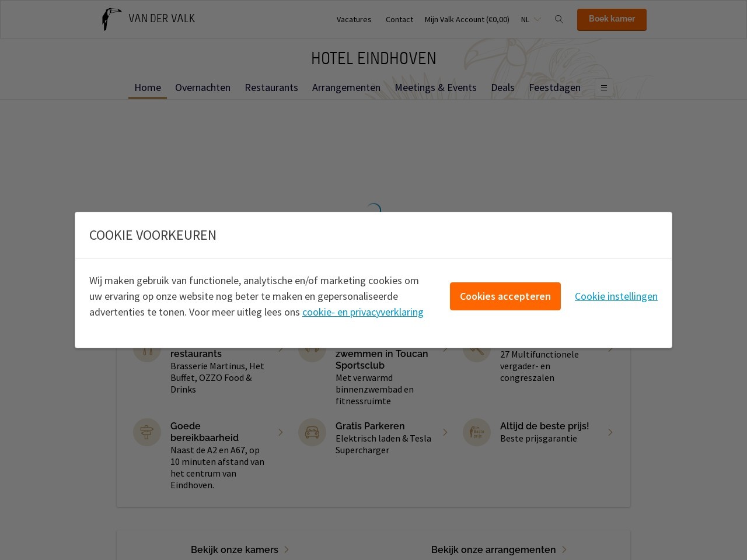This screenshot has height=560, width=747.
Task: Open the Overnachten tab
Action: [203, 87]
